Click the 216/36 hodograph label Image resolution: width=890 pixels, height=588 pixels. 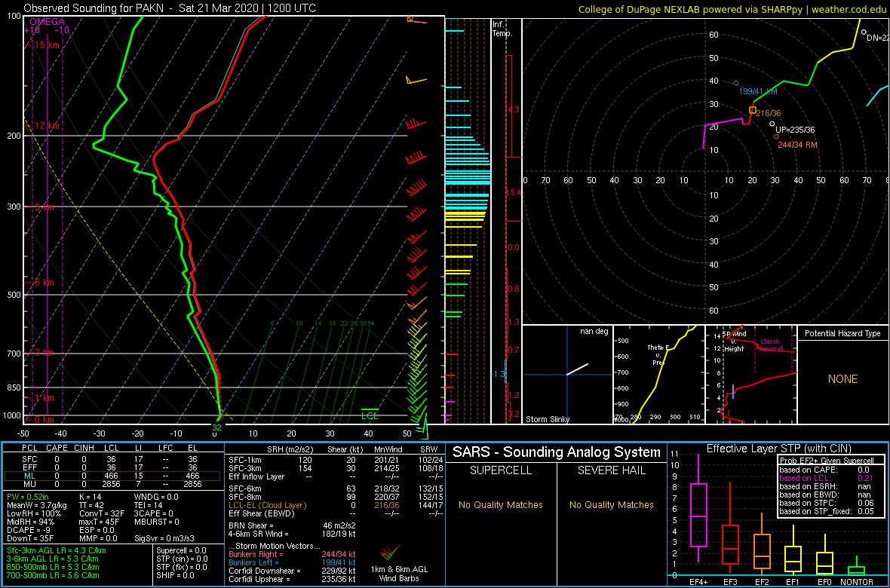click(769, 114)
